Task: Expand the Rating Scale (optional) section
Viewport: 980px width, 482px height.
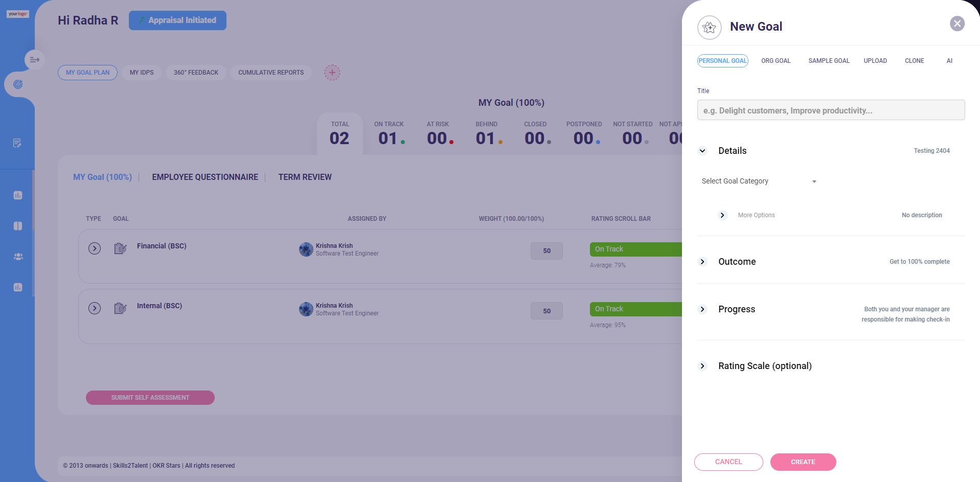Action: (x=702, y=366)
